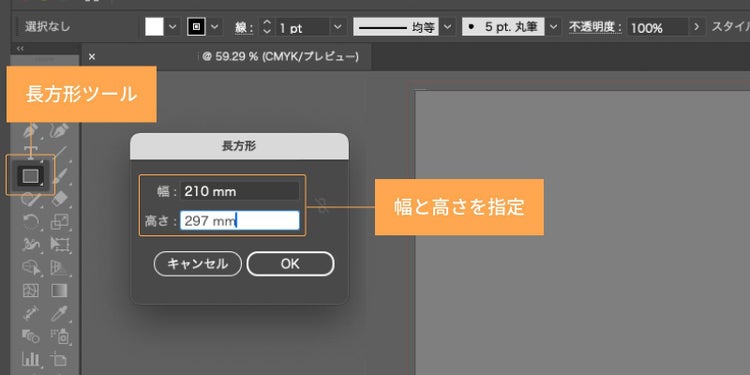The height and width of the screenshot is (375, 750).
Task: Click the stroke color swatch
Action: [196, 27]
